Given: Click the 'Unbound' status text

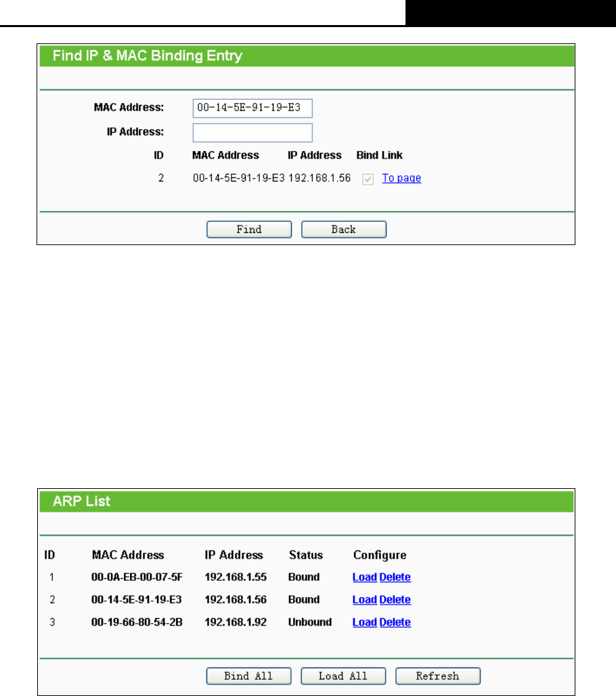Looking at the screenshot, I should [x=310, y=622].
